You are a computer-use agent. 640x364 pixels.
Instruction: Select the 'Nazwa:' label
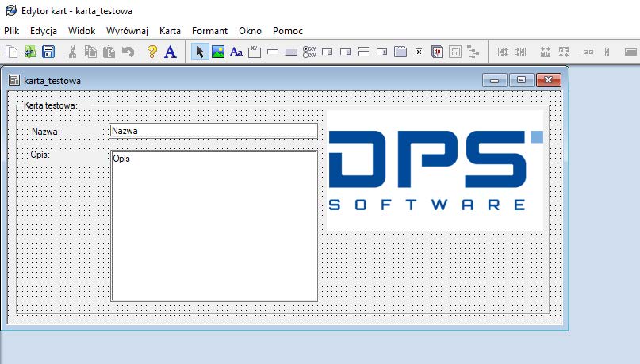pos(46,132)
